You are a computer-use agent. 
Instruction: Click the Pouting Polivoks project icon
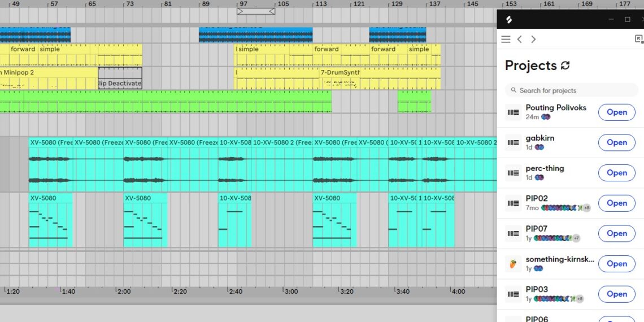[x=514, y=112]
